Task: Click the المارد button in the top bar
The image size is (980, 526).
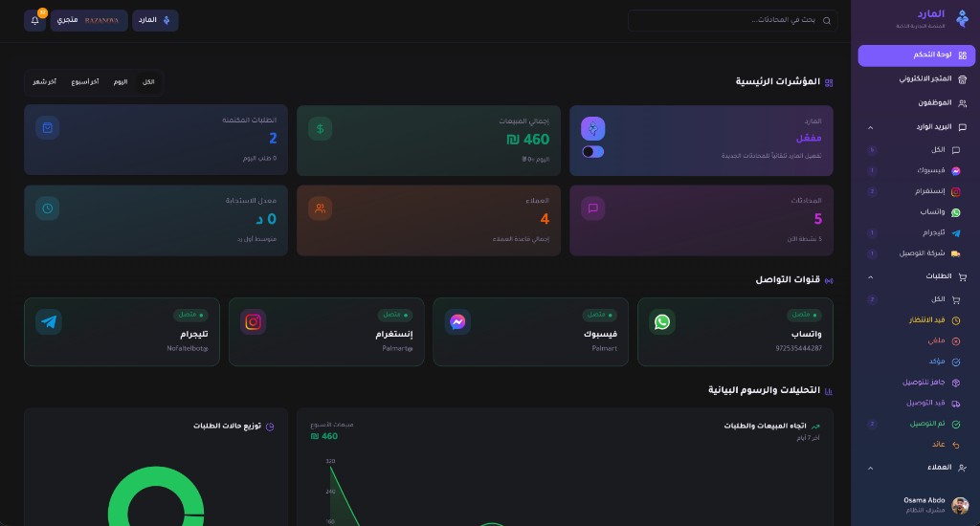Action: click(155, 21)
